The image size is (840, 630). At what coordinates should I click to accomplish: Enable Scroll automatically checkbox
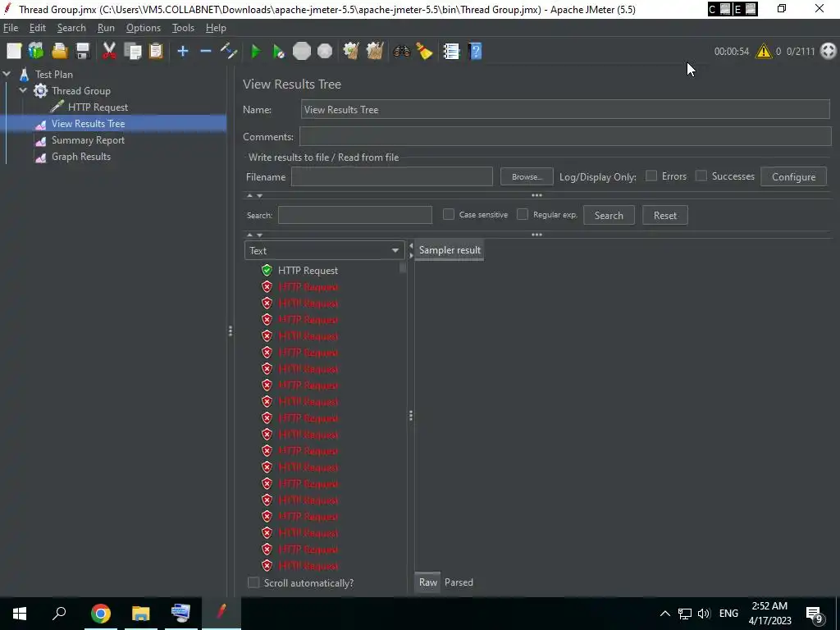(253, 582)
